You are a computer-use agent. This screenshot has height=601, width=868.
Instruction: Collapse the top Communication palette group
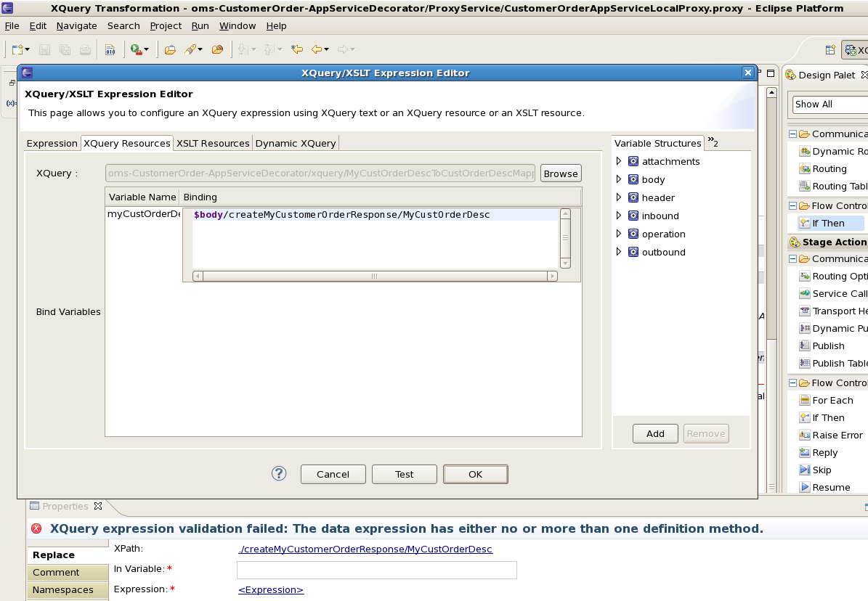click(792, 134)
